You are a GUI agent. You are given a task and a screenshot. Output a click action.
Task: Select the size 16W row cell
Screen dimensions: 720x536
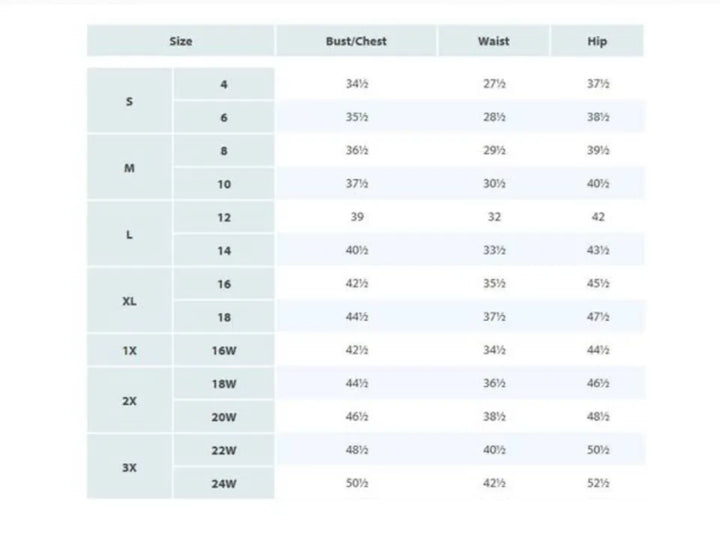pos(224,350)
